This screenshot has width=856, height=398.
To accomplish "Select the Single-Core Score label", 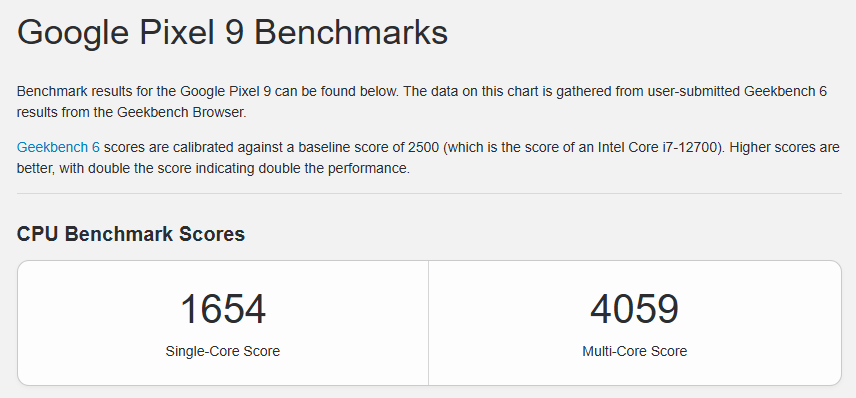I will pos(223,351).
